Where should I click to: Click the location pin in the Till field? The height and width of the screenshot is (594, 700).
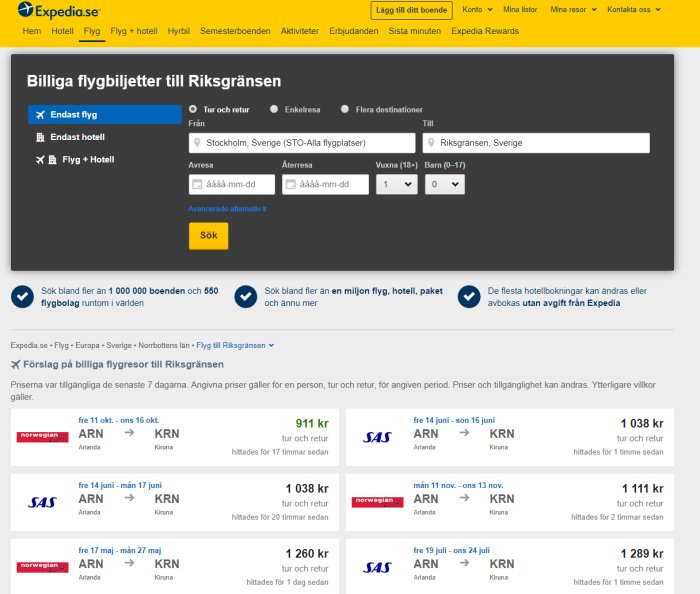click(x=431, y=143)
